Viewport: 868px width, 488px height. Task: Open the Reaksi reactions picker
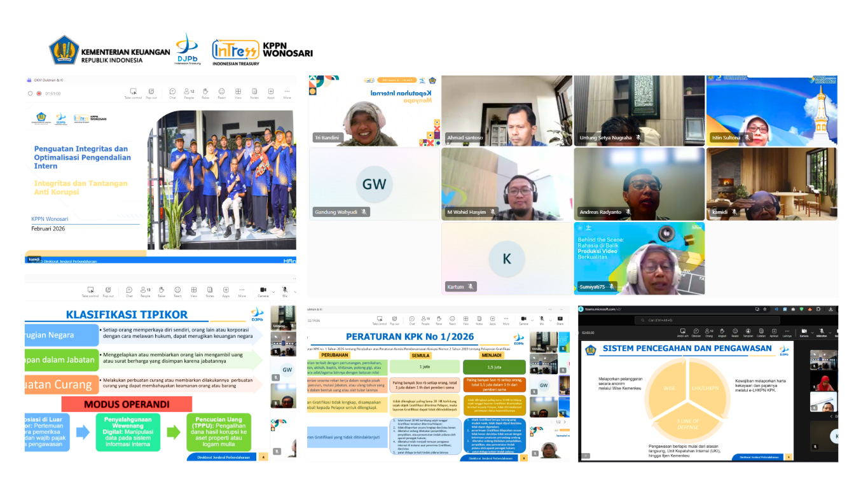tap(735, 331)
